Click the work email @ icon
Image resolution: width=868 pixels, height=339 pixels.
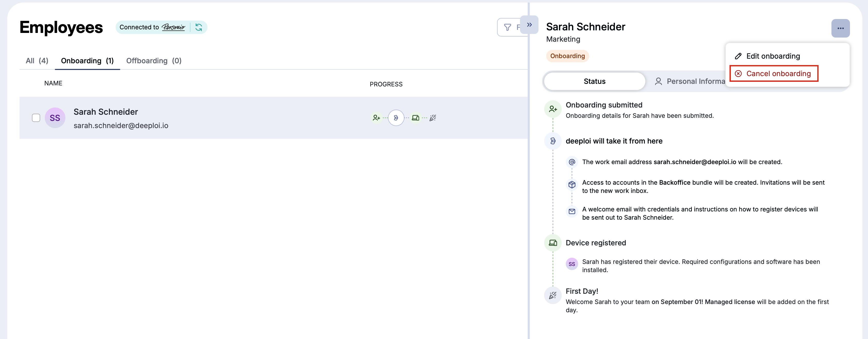click(572, 162)
